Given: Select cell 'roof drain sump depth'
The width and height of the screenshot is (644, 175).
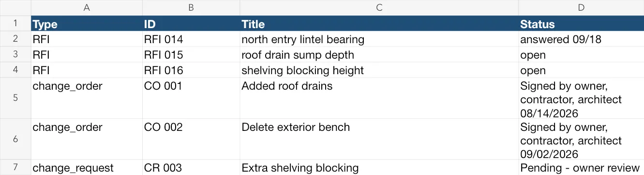Looking at the screenshot, I should click(x=379, y=55).
